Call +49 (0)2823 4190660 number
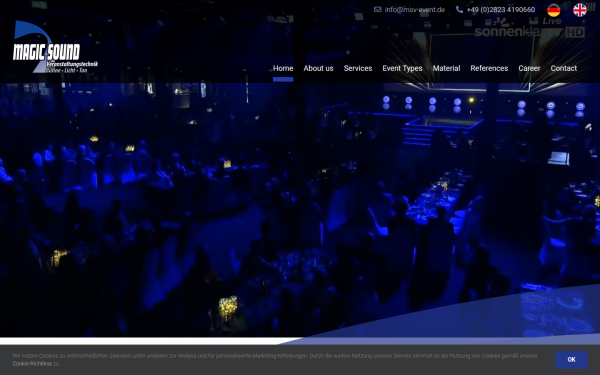 click(501, 10)
